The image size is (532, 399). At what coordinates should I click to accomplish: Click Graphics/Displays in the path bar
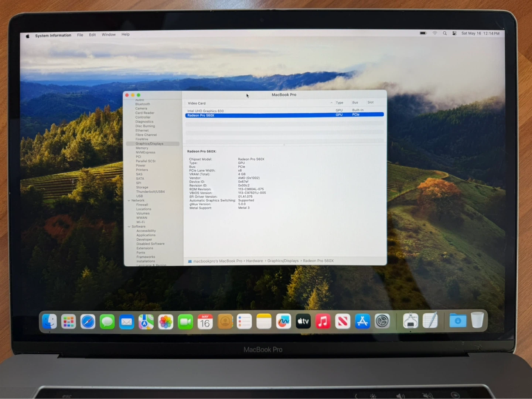point(283,261)
